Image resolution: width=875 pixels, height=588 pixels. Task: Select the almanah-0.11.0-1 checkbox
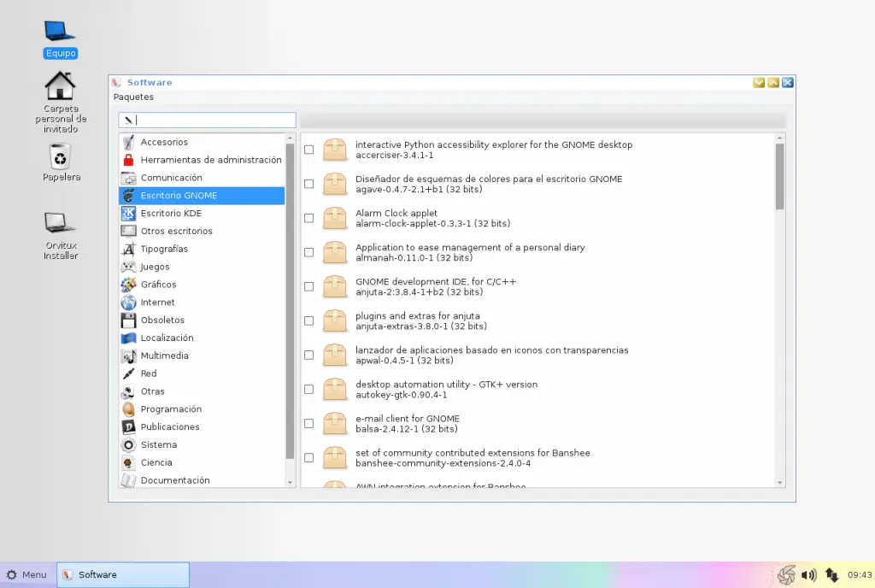(x=308, y=252)
